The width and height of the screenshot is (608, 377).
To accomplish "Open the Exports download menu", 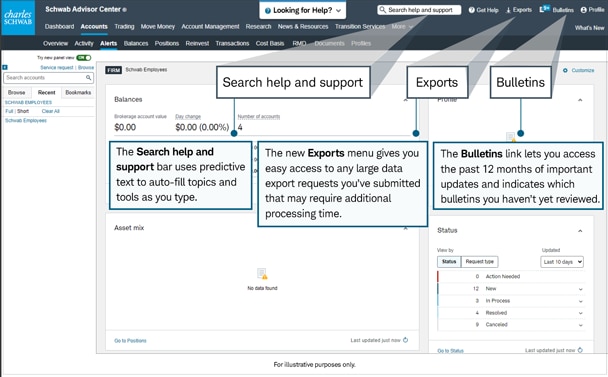I will tap(518, 10).
